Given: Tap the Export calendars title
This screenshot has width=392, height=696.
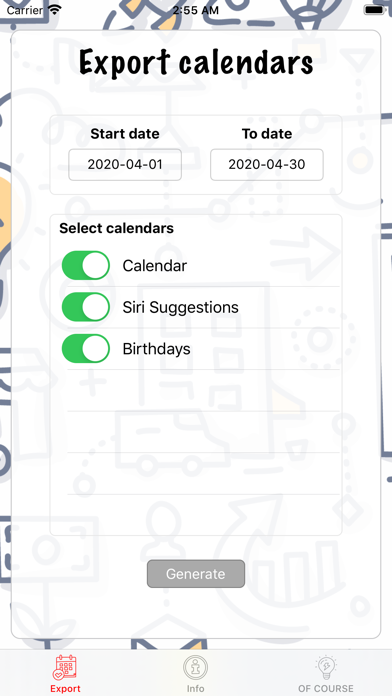Looking at the screenshot, I should pyautogui.click(x=196, y=63).
